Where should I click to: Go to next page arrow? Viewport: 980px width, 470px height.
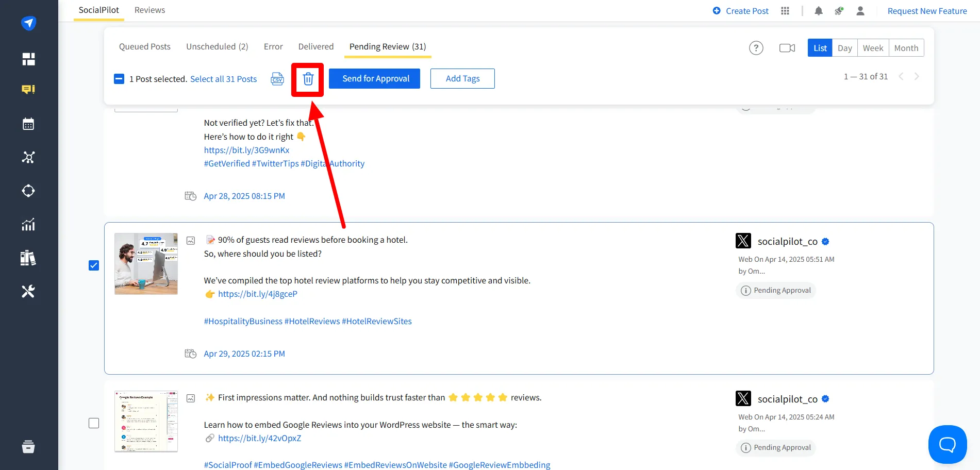(x=917, y=76)
